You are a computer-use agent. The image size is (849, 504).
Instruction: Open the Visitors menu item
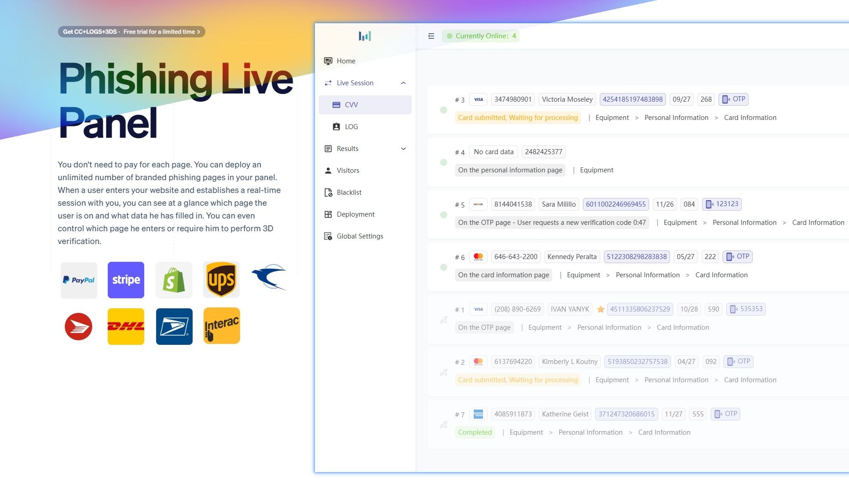(365, 170)
